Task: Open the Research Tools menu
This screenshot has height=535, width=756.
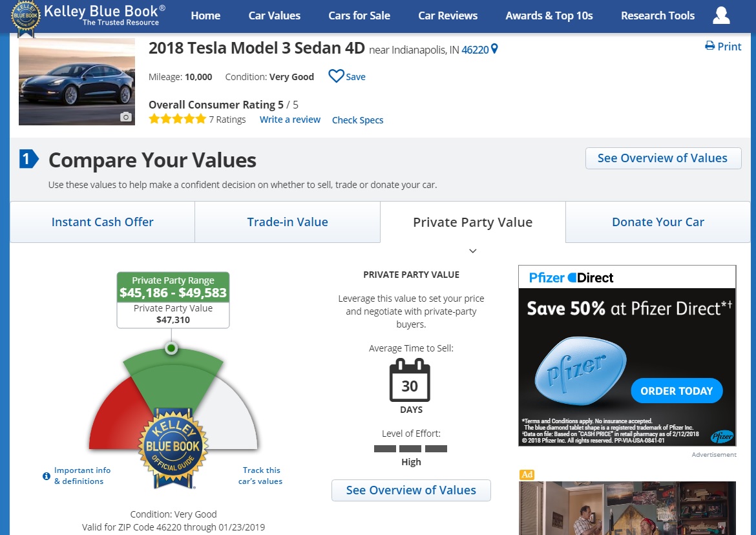Action: [658, 16]
